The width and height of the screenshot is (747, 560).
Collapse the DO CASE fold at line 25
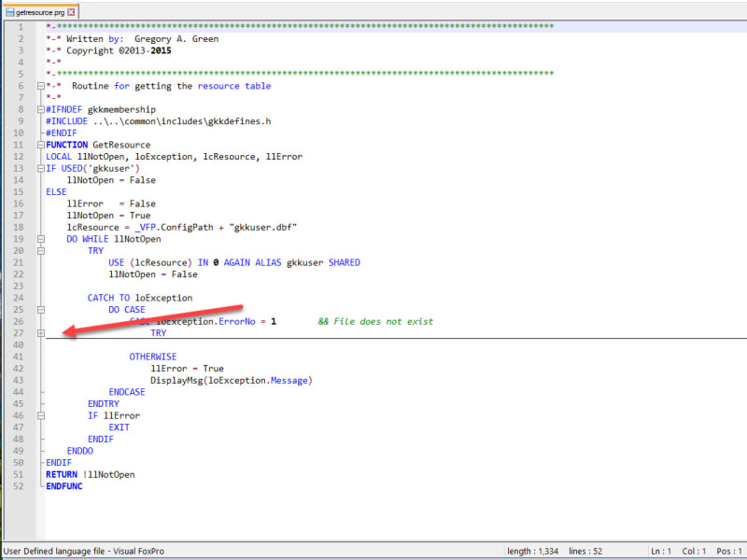click(41, 310)
